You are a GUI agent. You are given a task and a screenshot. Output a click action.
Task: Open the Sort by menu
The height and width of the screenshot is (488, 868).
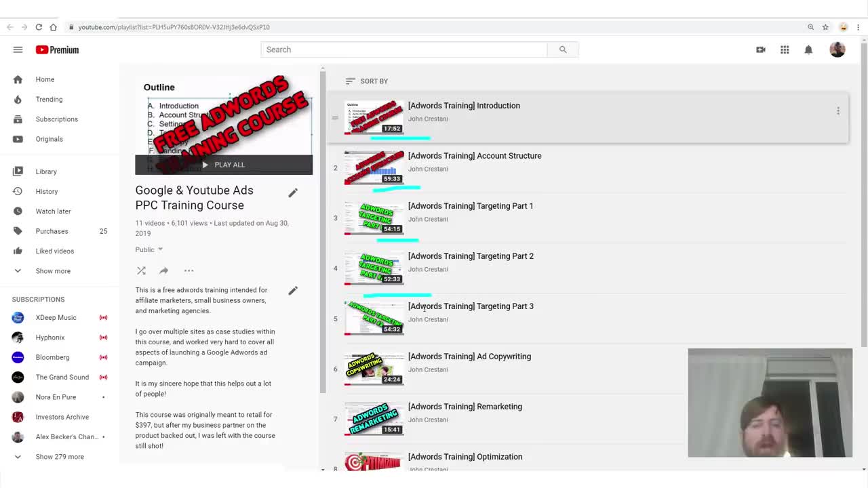coord(366,81)
